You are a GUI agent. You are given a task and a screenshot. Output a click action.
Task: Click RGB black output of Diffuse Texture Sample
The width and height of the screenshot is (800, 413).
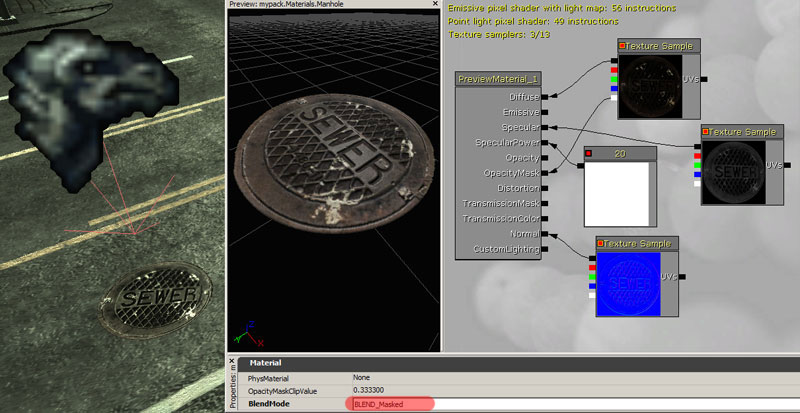pos(614,61)
